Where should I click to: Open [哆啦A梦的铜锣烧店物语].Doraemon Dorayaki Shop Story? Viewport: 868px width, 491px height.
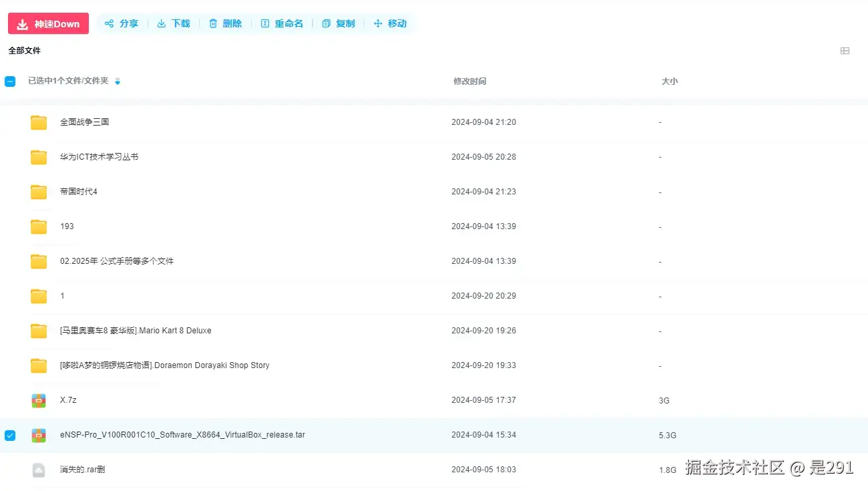(165, 365)
